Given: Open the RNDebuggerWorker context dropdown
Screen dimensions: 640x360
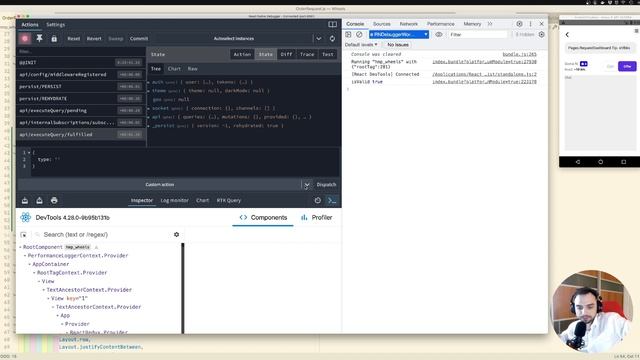Looking at the screenshot, I should click(399, 35).
